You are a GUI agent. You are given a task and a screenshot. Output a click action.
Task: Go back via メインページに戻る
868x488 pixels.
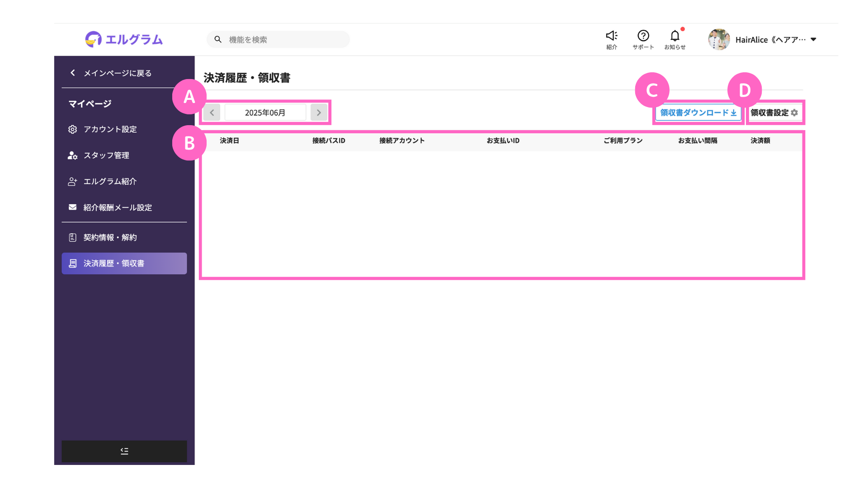111,73
